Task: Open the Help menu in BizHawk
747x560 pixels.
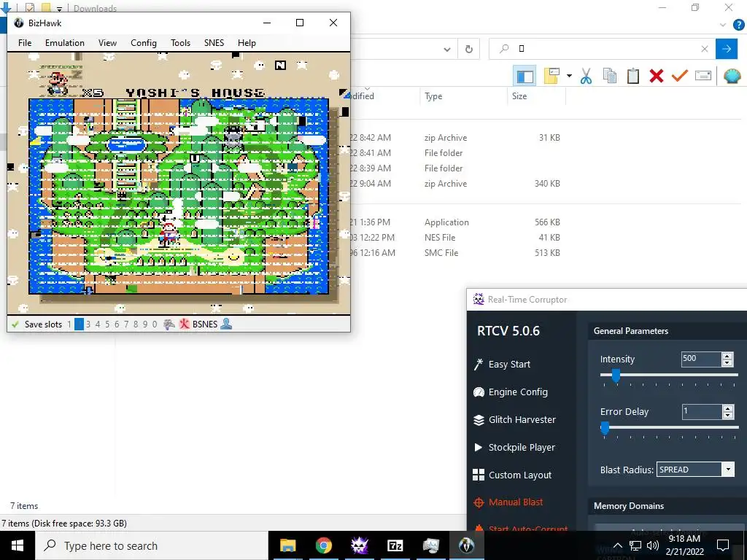Action: tap(247, 43)
